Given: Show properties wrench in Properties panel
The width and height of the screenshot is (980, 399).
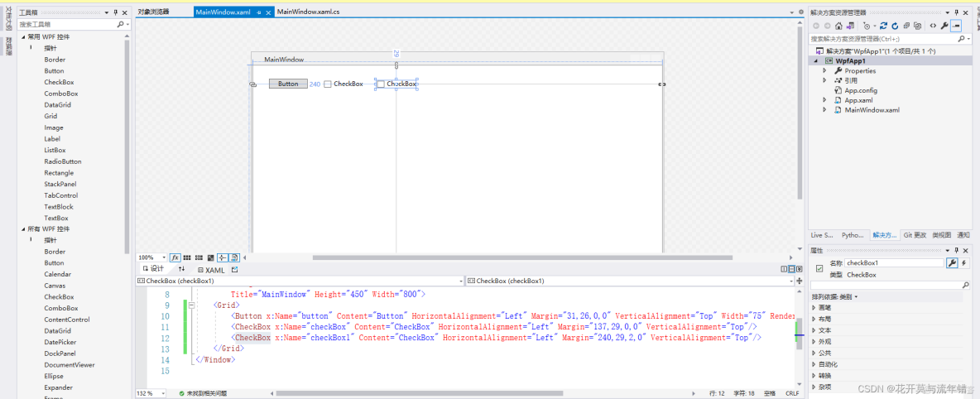Looking at the screenshot, I should pyautogui.click(x=952, y=262).
